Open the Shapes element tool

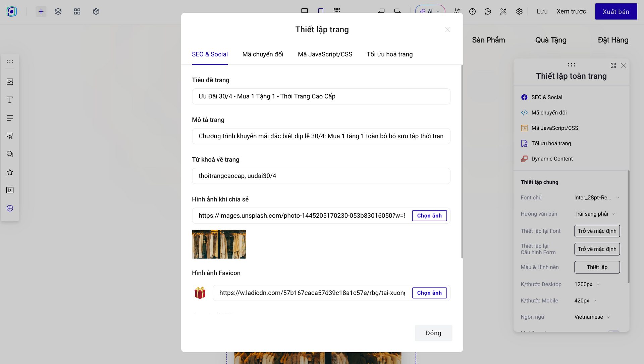point(10,154)
